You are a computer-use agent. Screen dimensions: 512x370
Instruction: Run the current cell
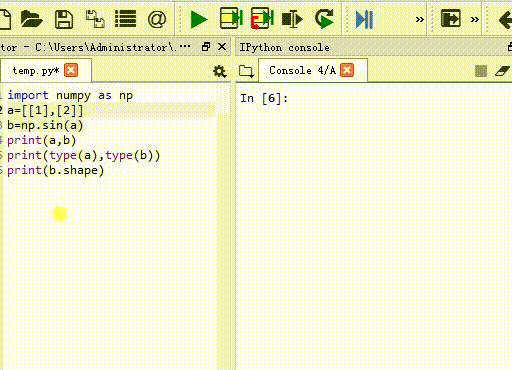pos(231,18)
